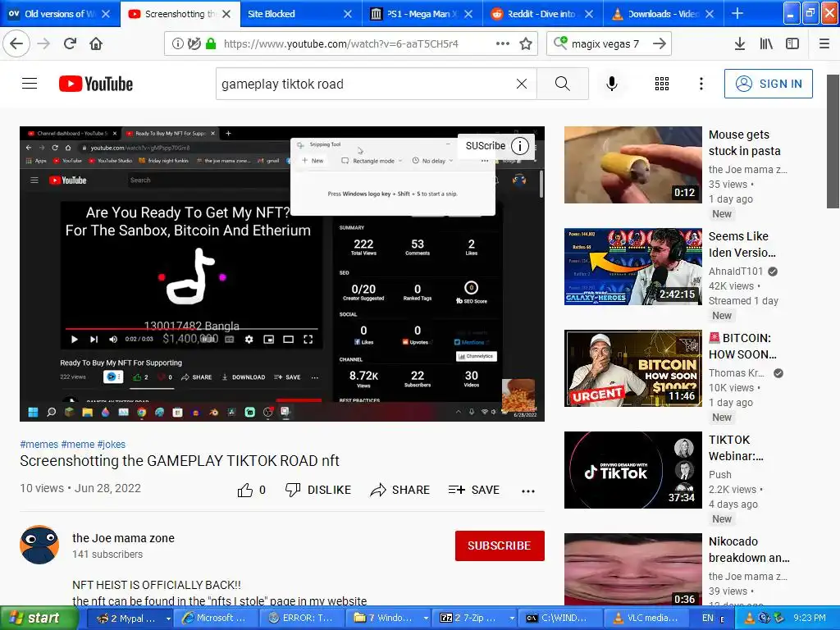Viewport: 840px width, 630px height.
Task: Click the main video player area
Action: (x=282, y=274)
